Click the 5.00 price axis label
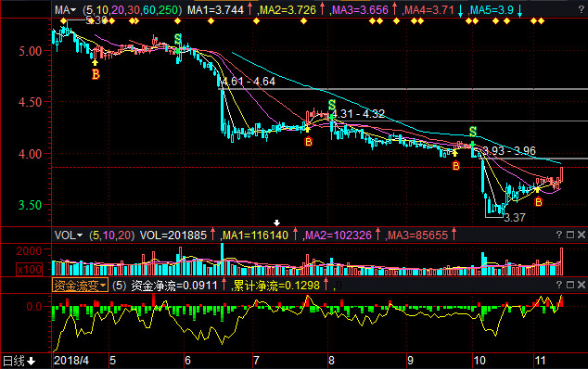This screenshot has height=369, width=588. (x=31, y=51)
